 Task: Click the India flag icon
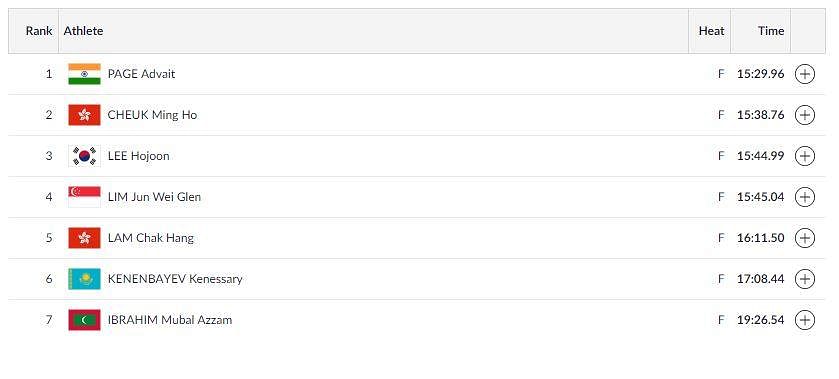[x=85, y=74]
